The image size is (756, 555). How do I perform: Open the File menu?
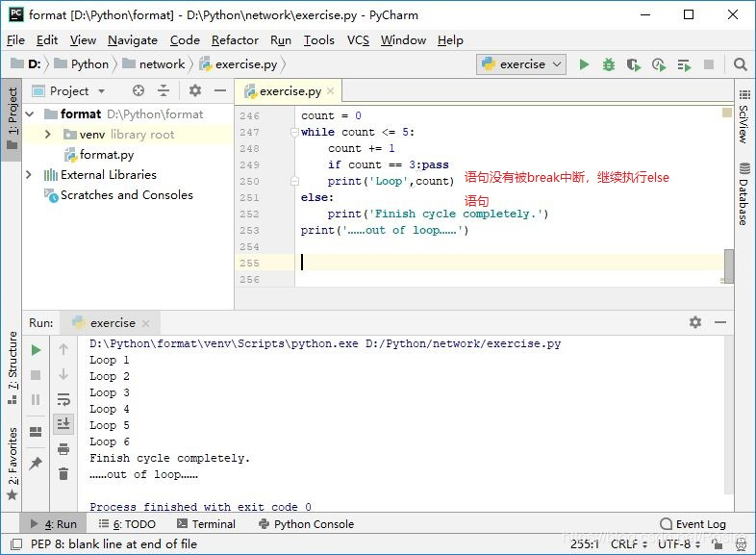pos(15,40)
